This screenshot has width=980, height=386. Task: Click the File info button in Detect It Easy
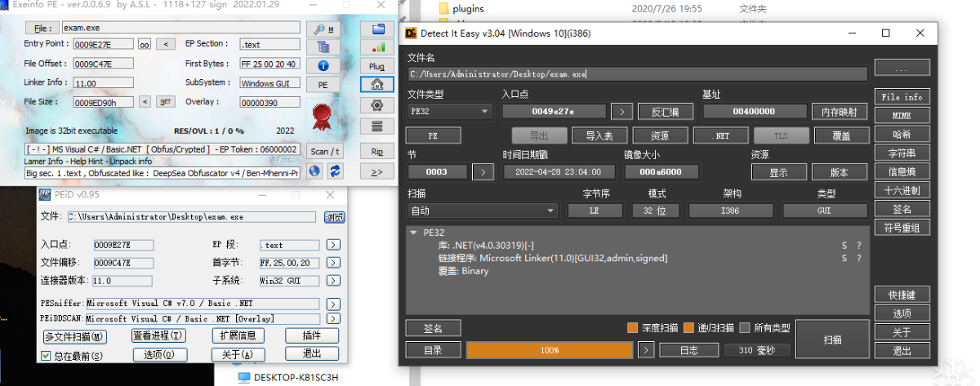tap(902, 96)
